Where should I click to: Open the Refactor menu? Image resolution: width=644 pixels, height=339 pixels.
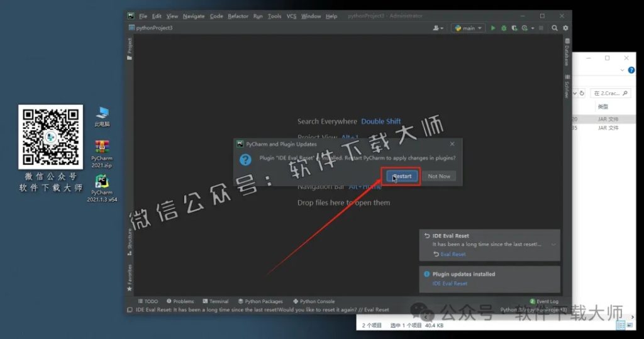coord(238,16)
